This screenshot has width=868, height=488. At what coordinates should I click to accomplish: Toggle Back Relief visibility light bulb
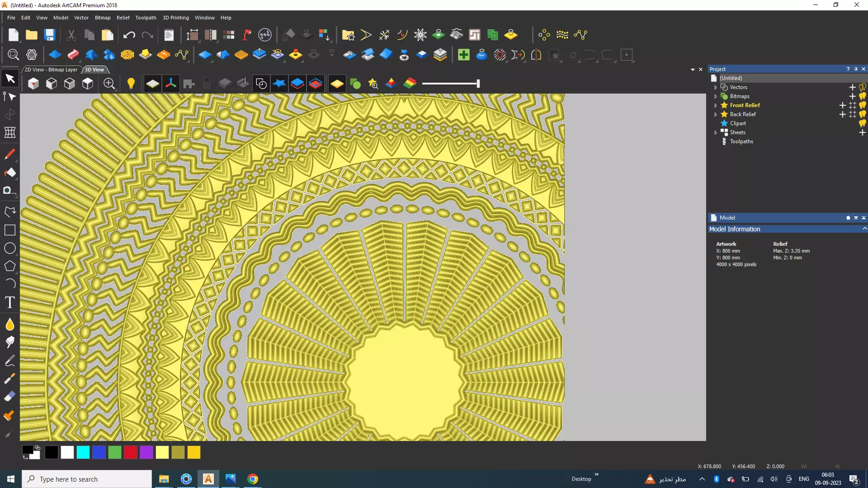(863, 114)
